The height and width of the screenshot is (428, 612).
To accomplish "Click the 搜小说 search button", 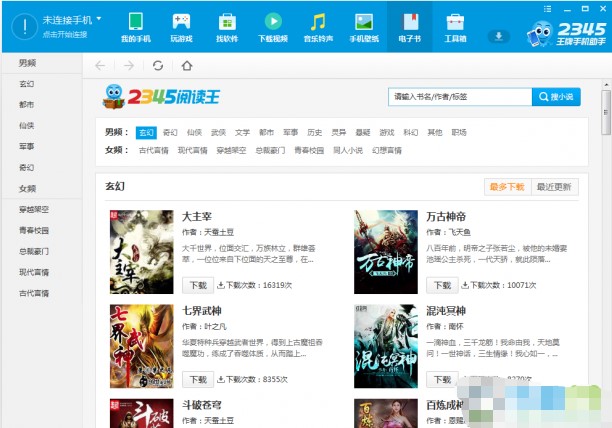I will 556,97.
